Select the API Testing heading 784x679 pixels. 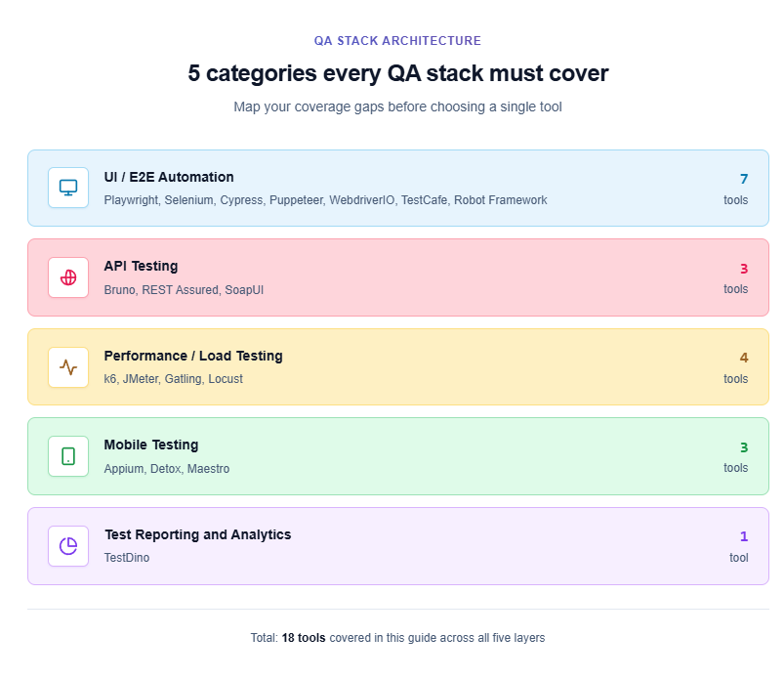tap(141, 266)
